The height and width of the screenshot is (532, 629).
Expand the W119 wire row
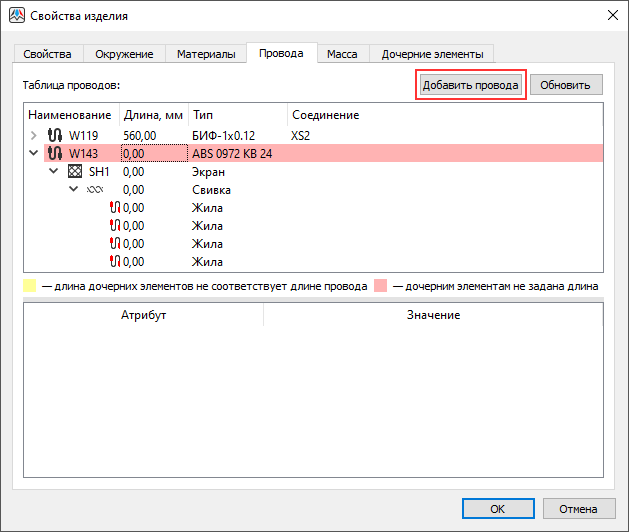(x=34, y=135)
